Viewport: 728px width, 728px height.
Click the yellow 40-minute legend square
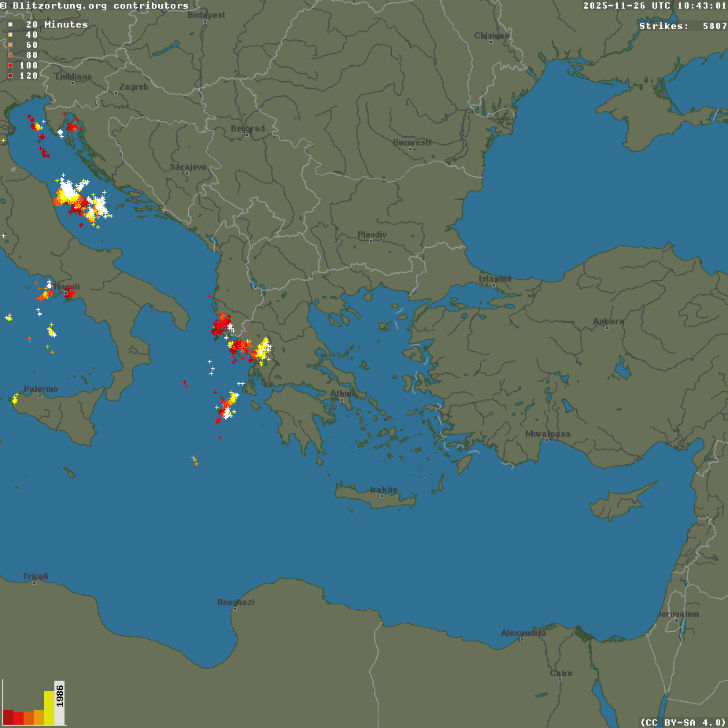(x=10, y=35)
